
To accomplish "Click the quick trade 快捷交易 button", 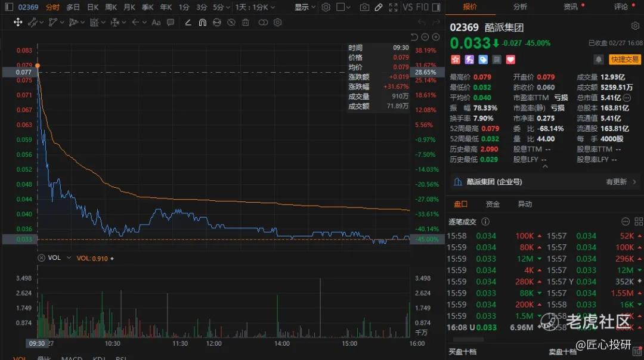I will click(x=624, y=60).
